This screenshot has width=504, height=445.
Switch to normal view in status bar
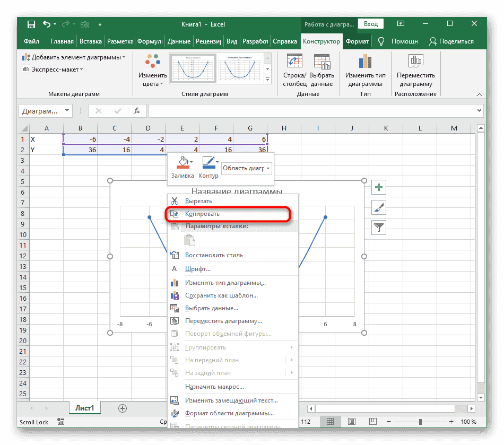point(330,422)
